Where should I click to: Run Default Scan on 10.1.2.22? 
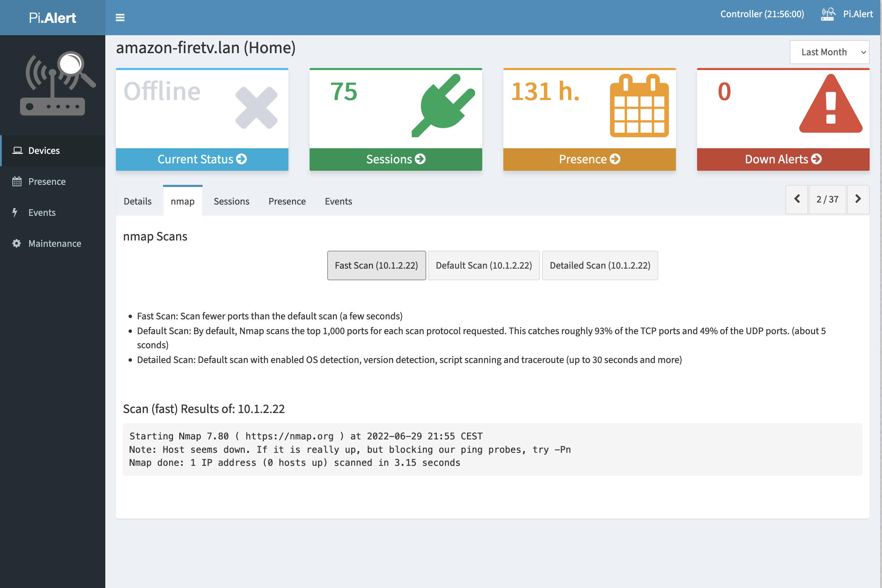[x=484, y=265]
